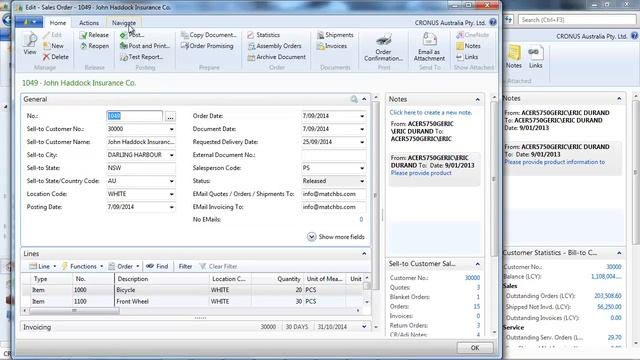This screenshot has height=360, width=640.
Task: Click Email as Attachment
Action: tap(429, 47)
